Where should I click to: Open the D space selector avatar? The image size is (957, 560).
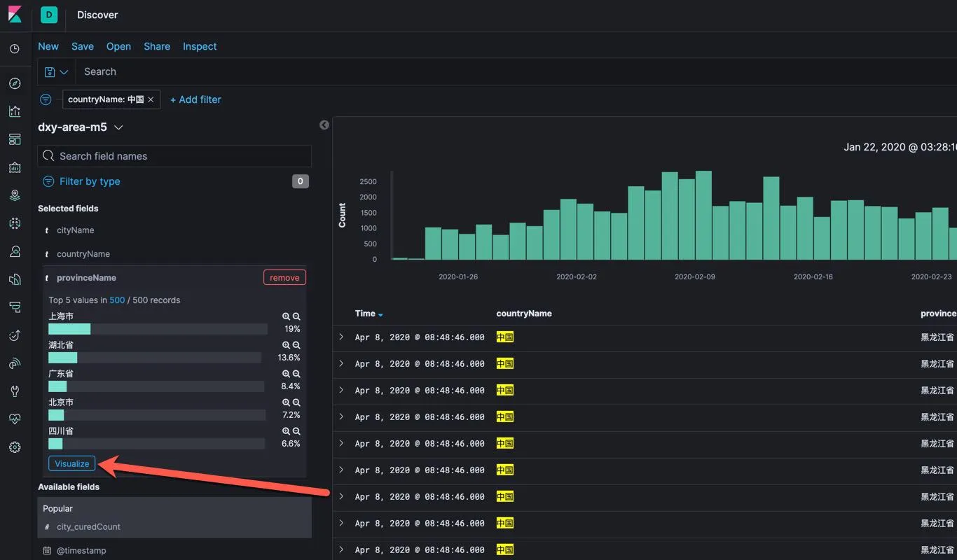49,15
